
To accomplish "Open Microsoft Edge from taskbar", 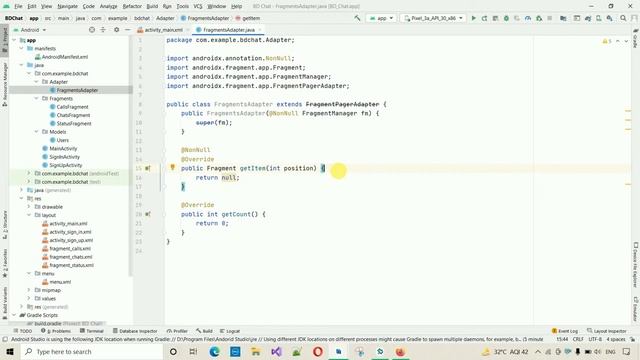I will (x=214, y=351).
